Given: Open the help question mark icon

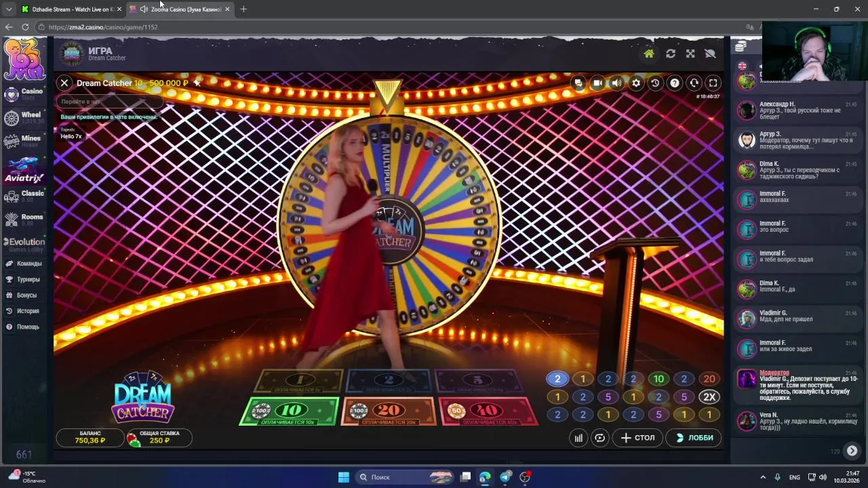Looking at the screenshot, I should 675,83.
